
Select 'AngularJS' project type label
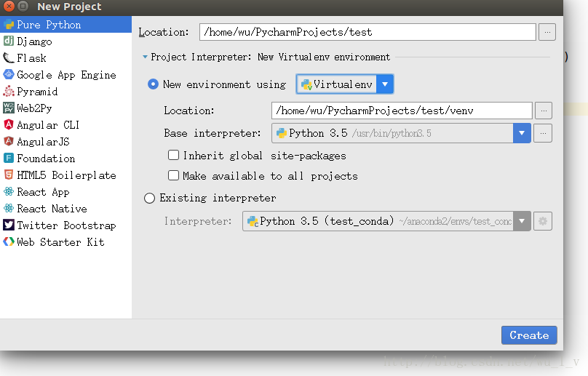tap(43, 142)
